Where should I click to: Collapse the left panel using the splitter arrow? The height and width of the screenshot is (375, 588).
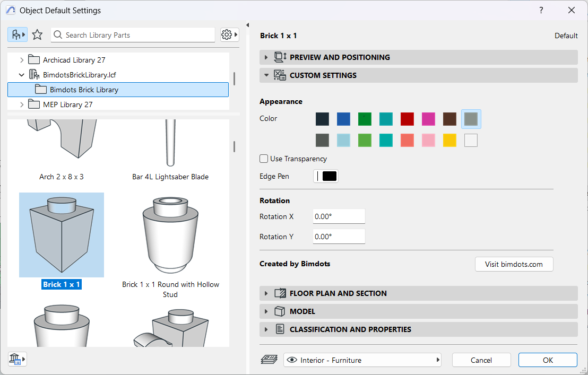pos(248,25)
